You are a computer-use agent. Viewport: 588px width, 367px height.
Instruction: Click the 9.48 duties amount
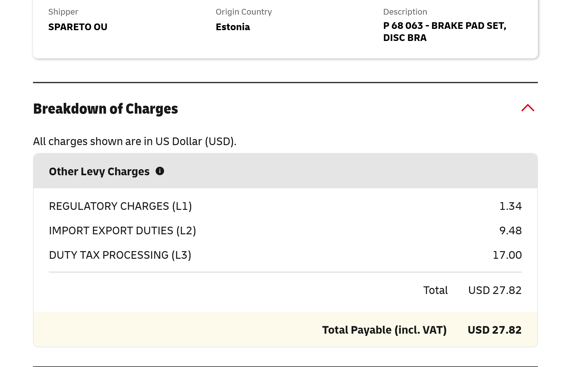[x=510, y=231]
